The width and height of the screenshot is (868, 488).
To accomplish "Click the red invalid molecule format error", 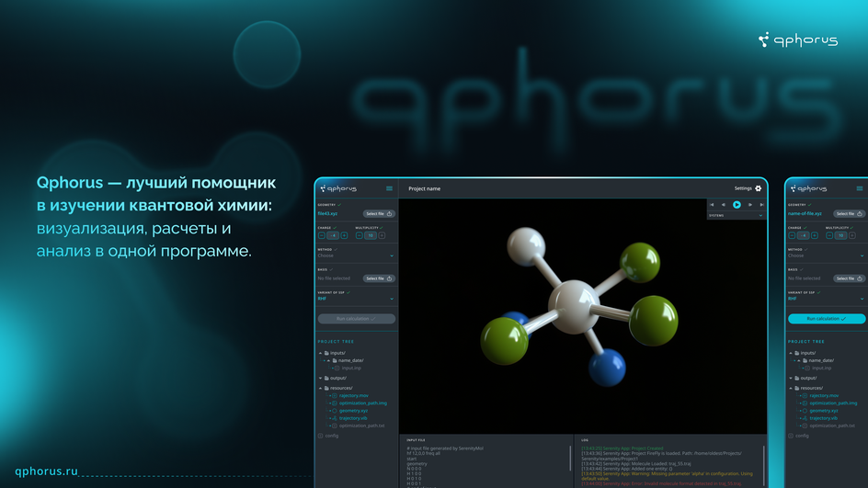I will click(661, 483).
